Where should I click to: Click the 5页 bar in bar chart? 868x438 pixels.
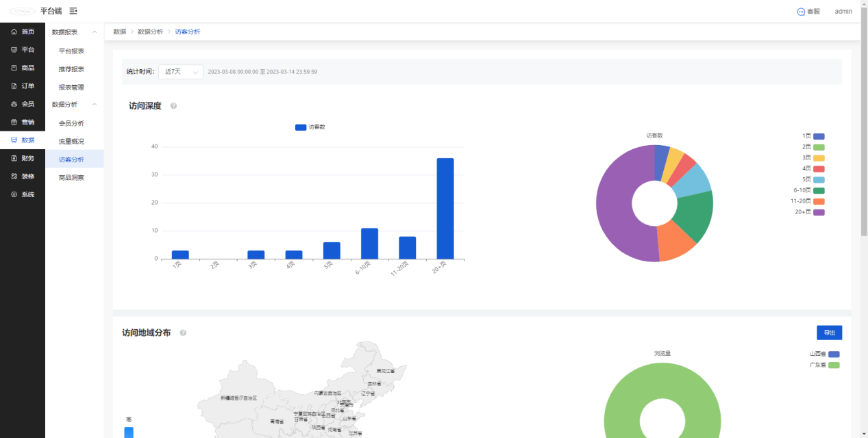point(332,250)
